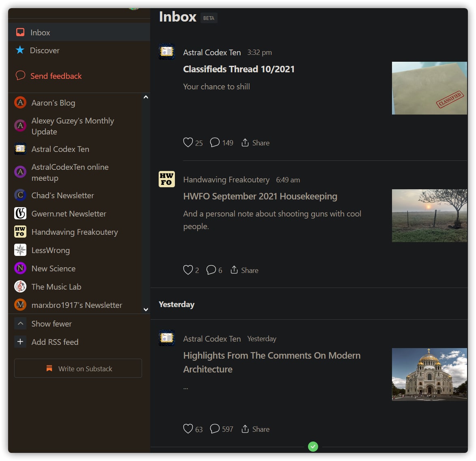Click Handwaving Freakoutery sidebar HWFO icon

(x=20, y=232)
